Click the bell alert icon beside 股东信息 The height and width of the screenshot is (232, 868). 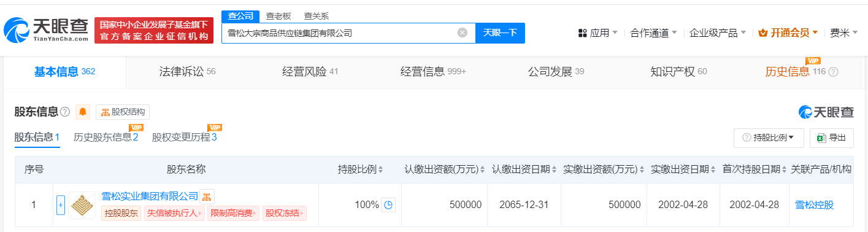click(83, 112)
